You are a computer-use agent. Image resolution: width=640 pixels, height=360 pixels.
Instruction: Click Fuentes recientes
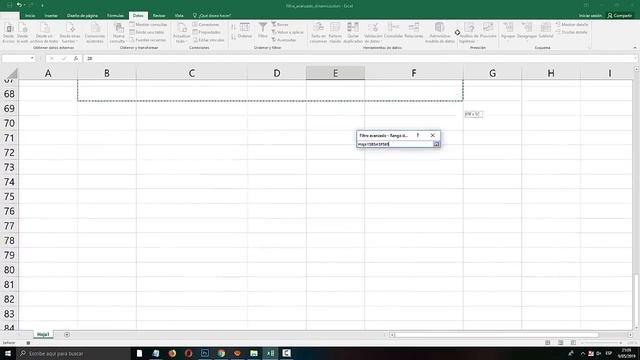pos(147,40)
